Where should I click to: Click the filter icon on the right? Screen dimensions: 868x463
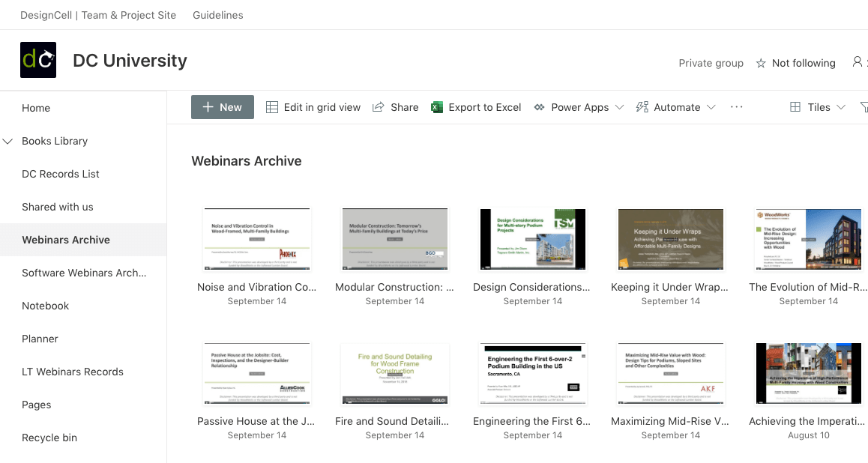pyautogui.click(x=864, y=107)
